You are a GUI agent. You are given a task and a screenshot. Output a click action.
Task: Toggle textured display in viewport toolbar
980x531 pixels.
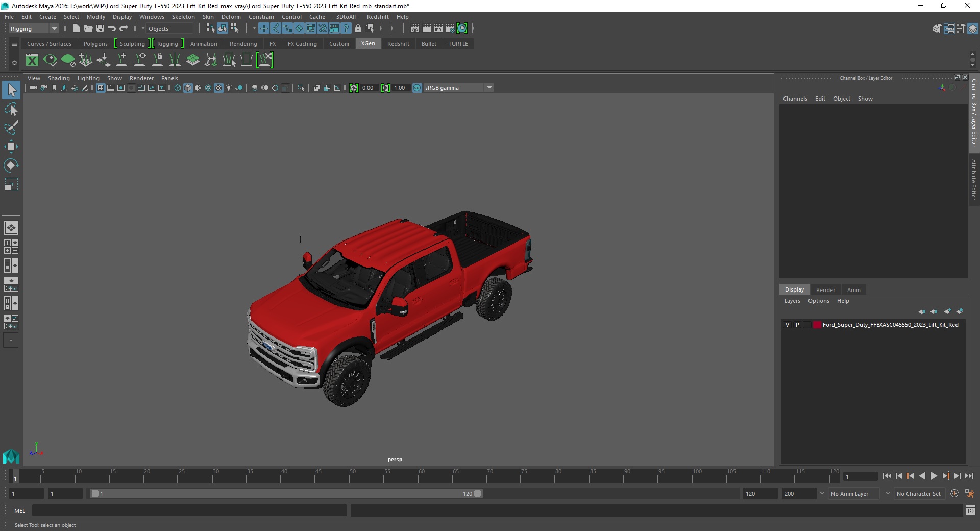coord(218,88)
